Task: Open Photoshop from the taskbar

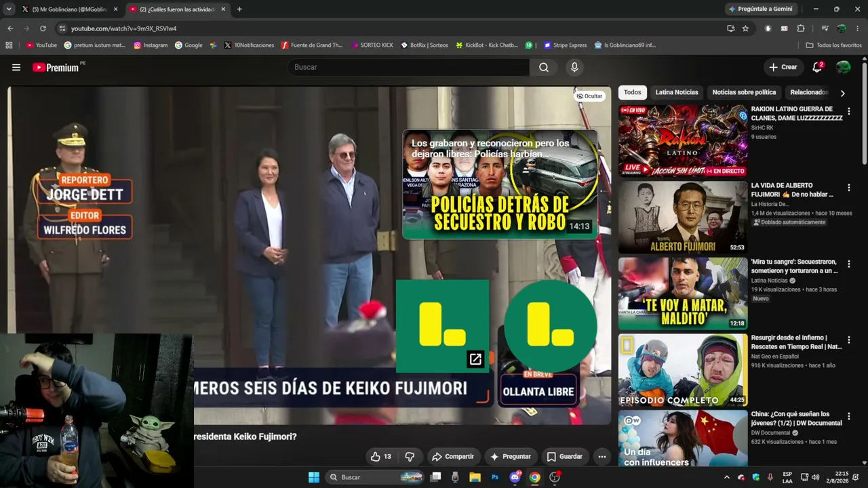Action: (495, 477)
